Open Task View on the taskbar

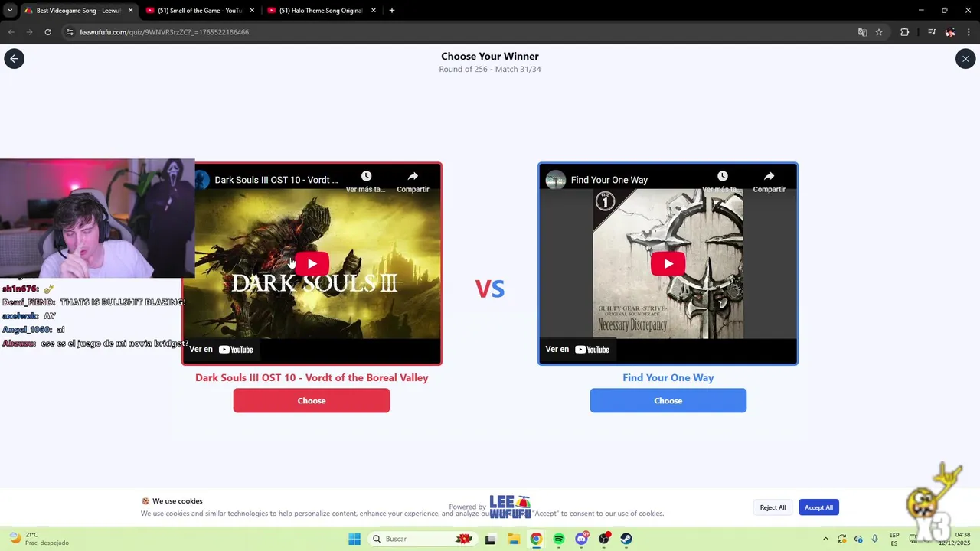coord(490,539)
